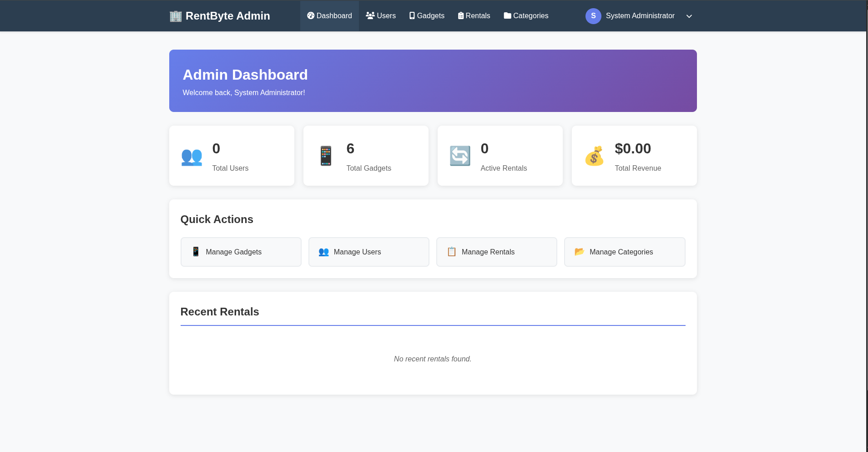Switch to the Rentals section

[474, 15]
